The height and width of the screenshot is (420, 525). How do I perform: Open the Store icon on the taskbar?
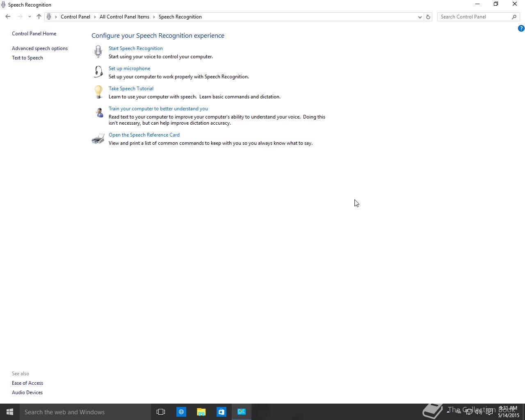point(221,412)
